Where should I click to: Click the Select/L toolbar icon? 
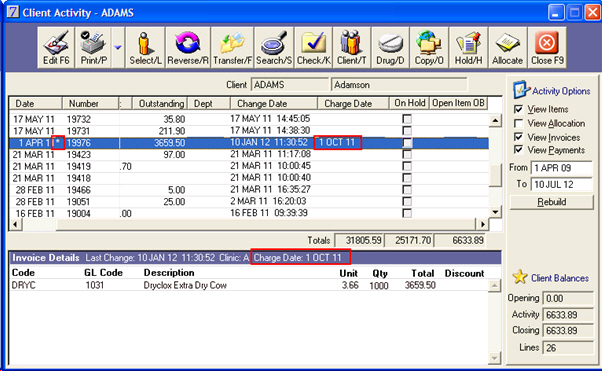click(145, 48)
